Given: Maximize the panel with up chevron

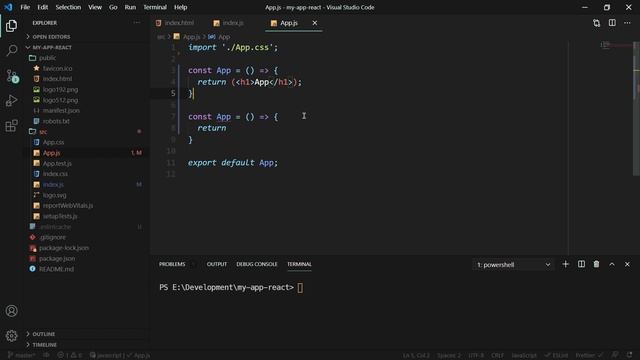Looking at the screenshot, I should (x=612, y=264).
